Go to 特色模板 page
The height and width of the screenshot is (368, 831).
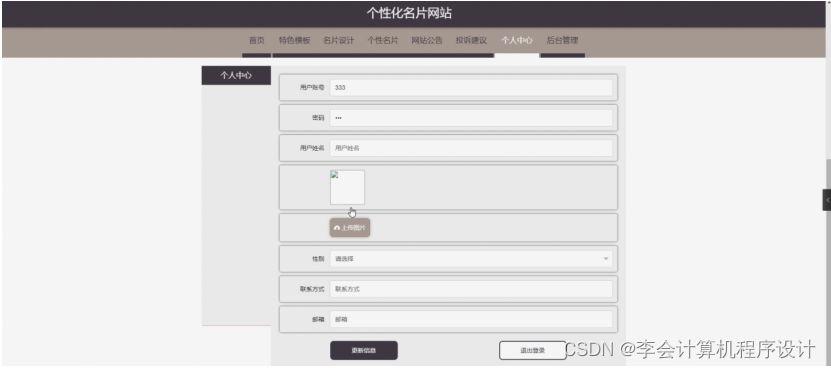click(x=294, y=41)
